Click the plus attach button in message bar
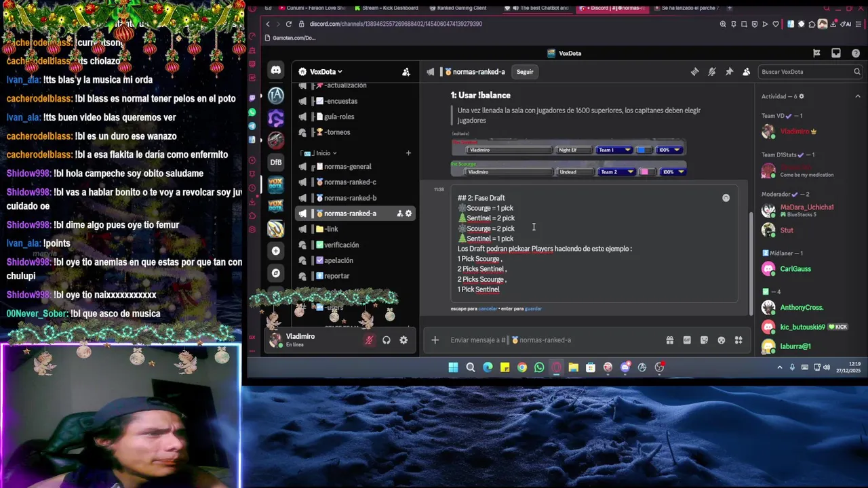The width and height of the screenshot is (868, 488). (x=435, y=340)
